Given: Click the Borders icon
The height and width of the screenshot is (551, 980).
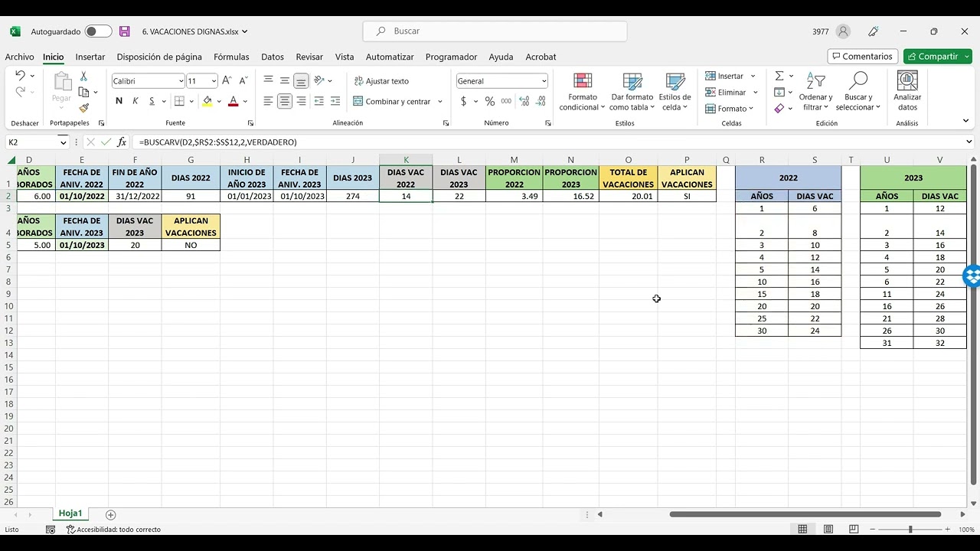Looking at the screenshot, I should [x=179, y=101].
